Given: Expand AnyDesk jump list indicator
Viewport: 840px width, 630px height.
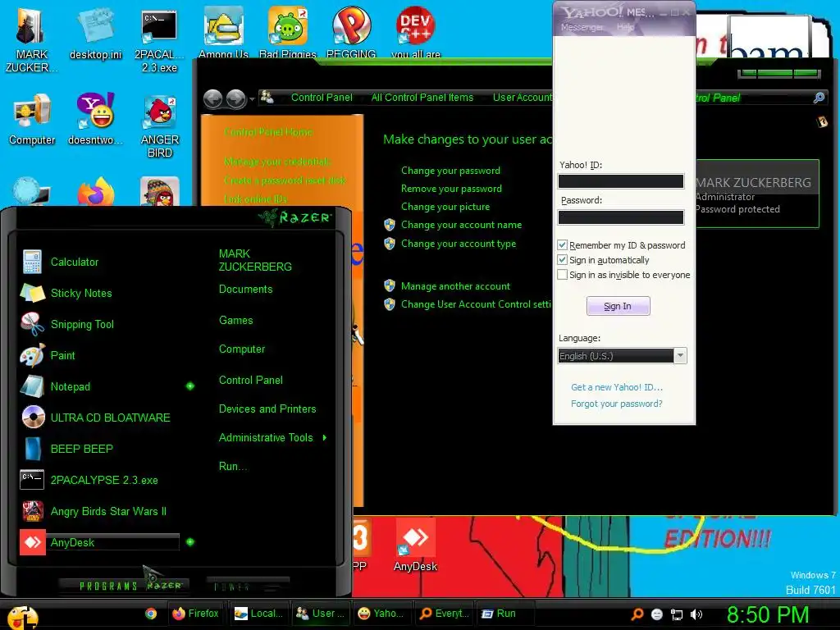Looking at the screenshot, I should [x=190, y=542].
